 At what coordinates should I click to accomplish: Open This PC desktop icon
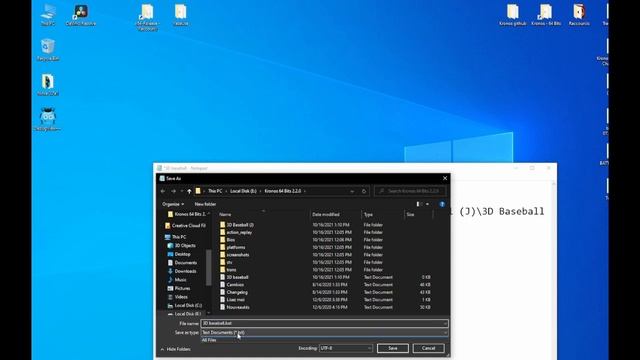[48, 15]
